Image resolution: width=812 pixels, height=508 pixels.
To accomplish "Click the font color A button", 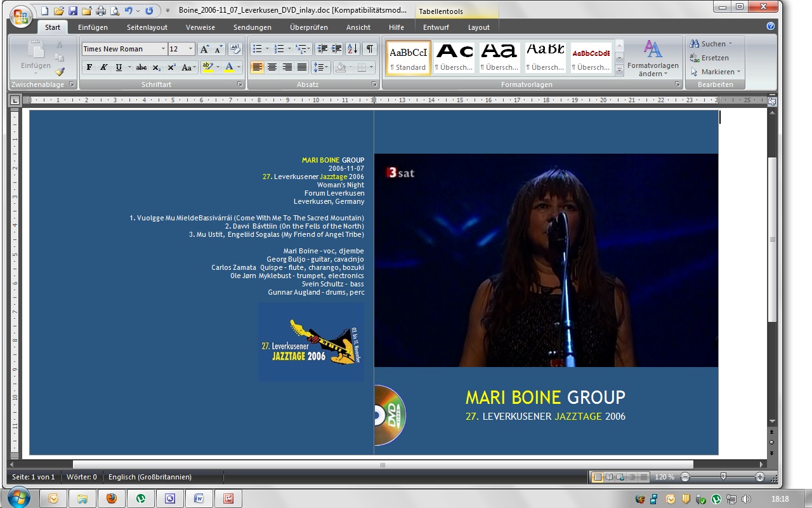I will coord(229,67).
